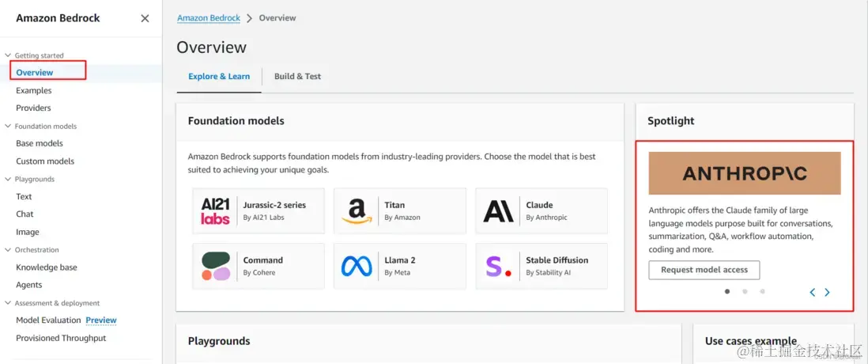Open the Amazon Bedrock breadcrumb link
The image size is (868, 364).
[209, 18]
